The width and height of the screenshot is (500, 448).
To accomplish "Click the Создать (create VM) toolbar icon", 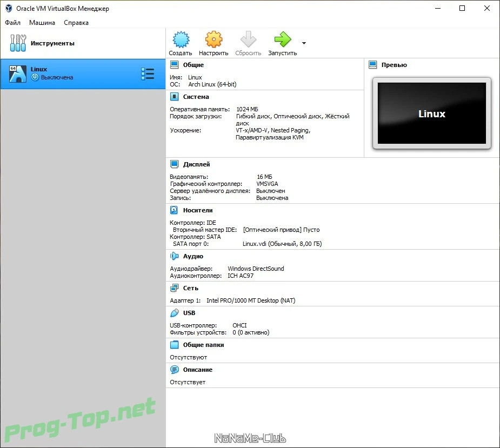I will click(181, 39).
